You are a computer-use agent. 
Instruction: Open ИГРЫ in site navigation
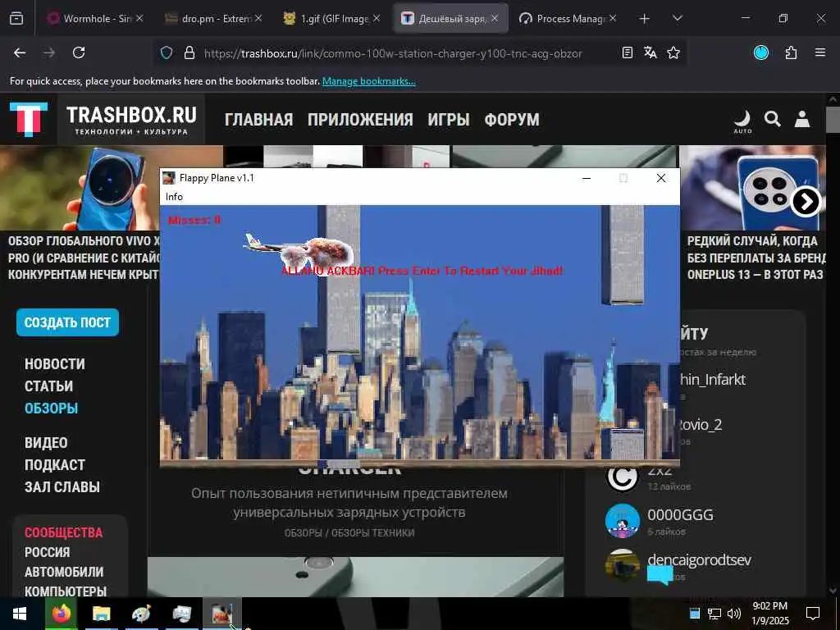[x=449, y=120]
